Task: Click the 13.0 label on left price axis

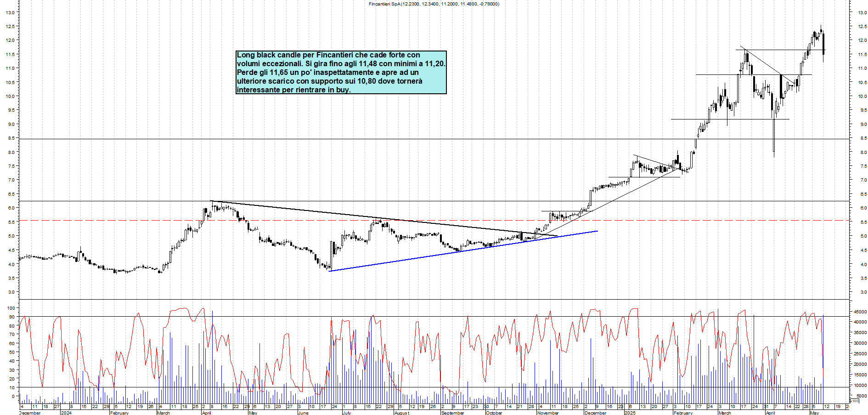Action: [10, 12]
